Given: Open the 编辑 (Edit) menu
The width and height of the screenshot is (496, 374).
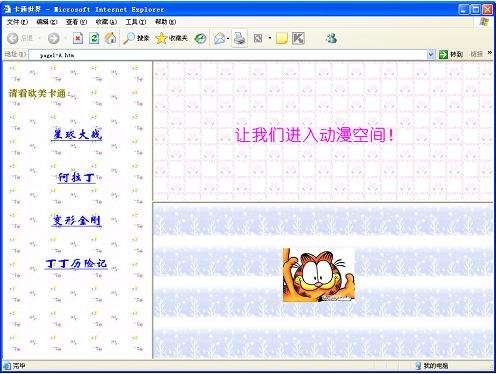Looking at the screenshot, I should tap(47, 22).
